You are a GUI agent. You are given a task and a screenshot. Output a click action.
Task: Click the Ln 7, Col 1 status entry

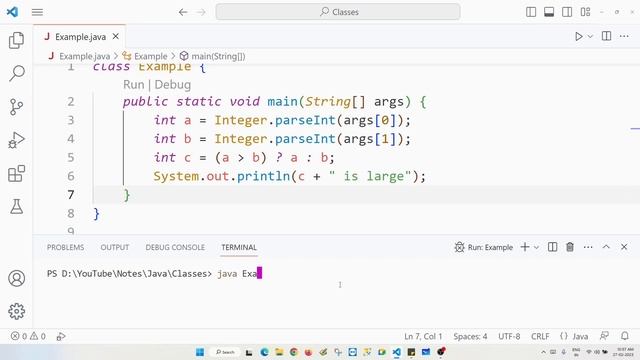coord(423,336)
